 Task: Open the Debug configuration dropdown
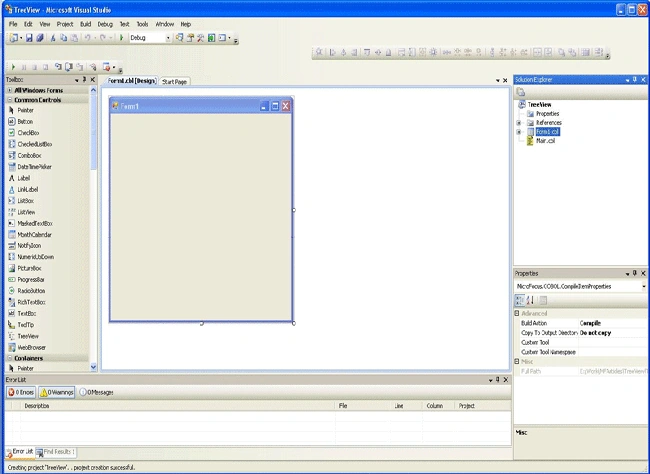click(x=150, y=38)
